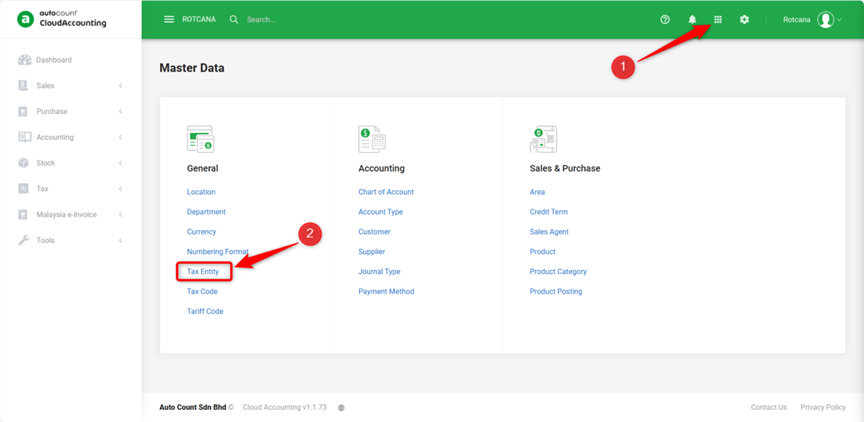
Task: Open the user account dropdown arrow
Action: (x=840, y=20)
